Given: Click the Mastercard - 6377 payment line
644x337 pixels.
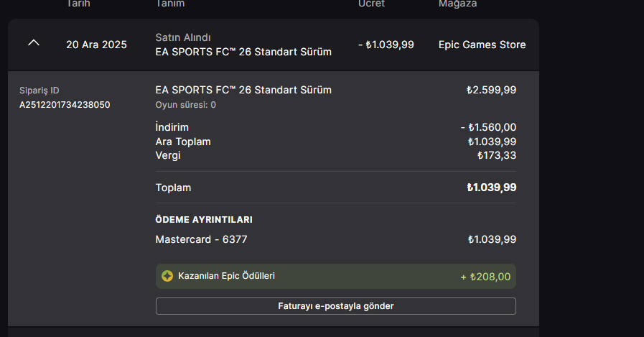Looking at the screenshot, I should 201,239.
